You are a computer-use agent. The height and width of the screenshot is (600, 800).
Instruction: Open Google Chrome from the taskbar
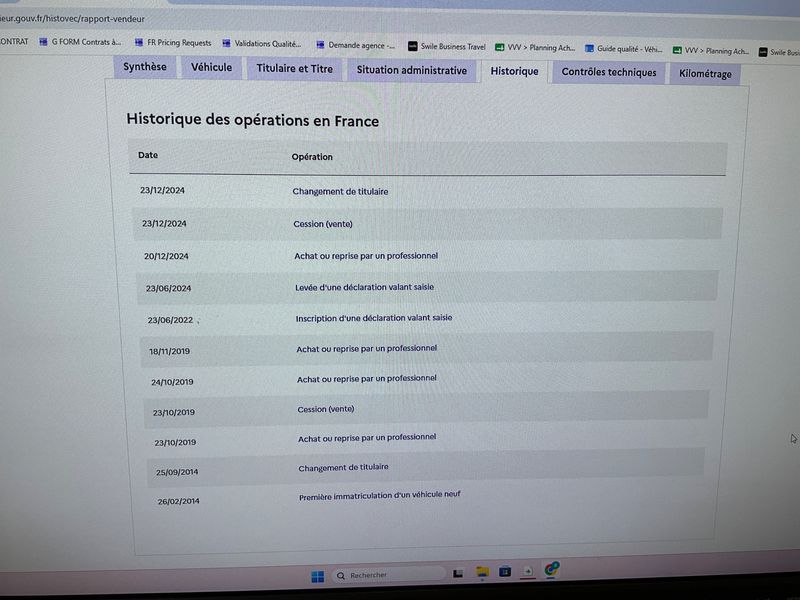(x=552, y=568)
